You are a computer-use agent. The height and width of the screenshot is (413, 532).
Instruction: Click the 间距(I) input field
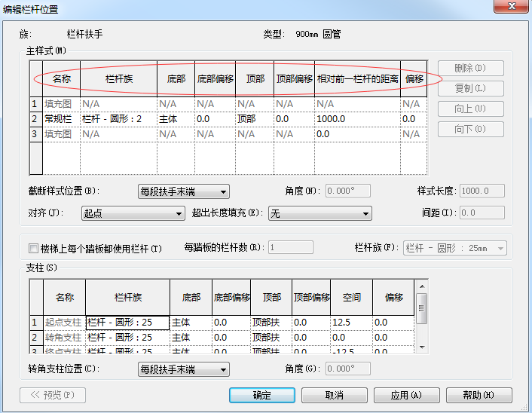point(482,213)
